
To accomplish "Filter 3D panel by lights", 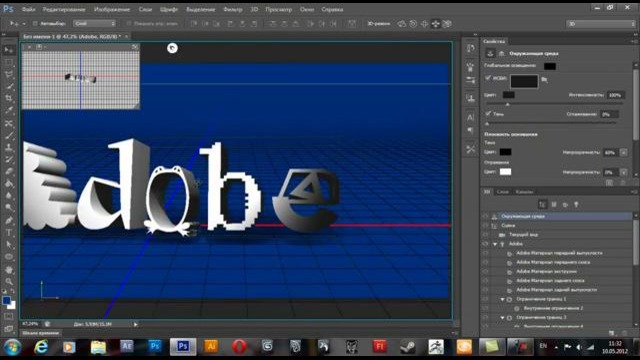I will pyautogui.click(x=576, y=204).
